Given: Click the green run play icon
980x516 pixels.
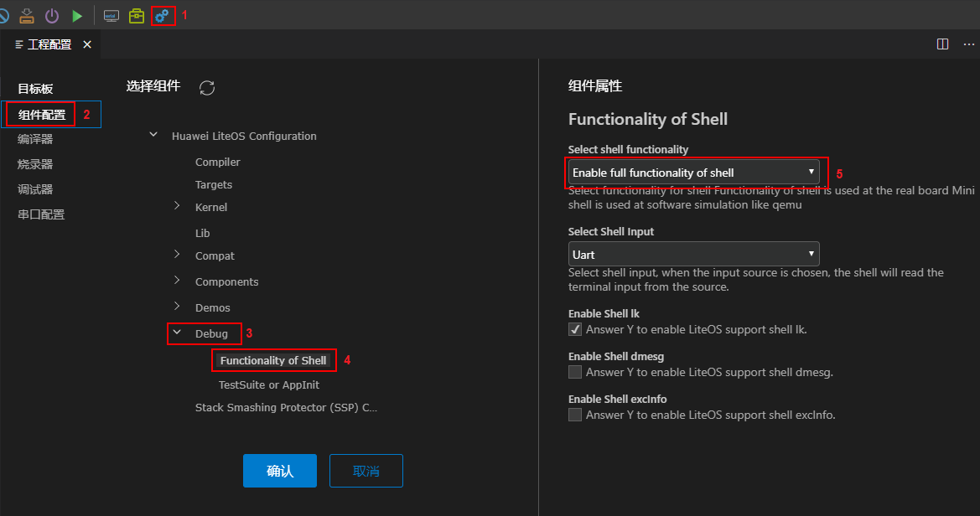Looking at the screenshot, I should [x=77, y=16].
